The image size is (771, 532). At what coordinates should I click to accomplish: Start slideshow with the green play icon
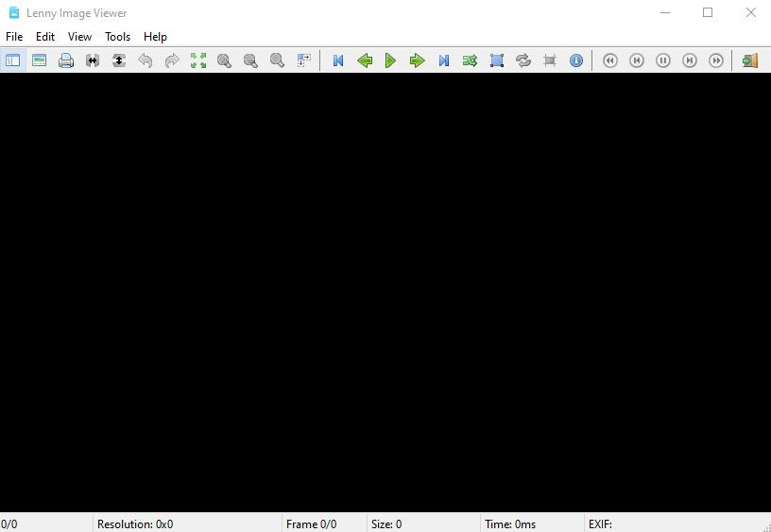[391, 60]
